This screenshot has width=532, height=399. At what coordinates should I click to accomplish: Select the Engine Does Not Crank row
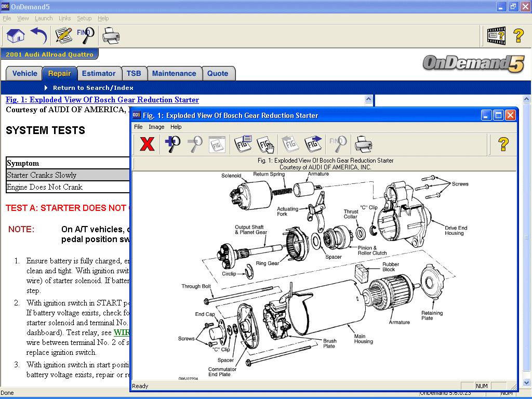tap(68, 187)
